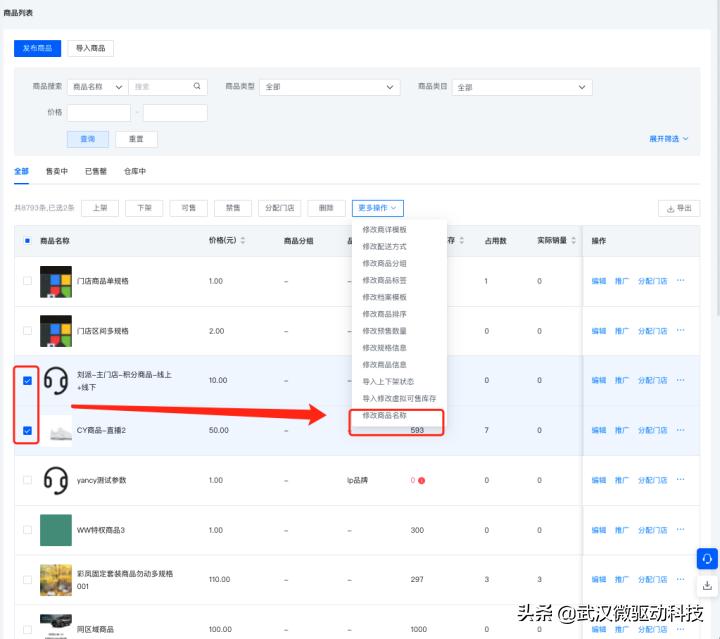Viewport: 720px width, 639px height.
Task: Click the floating download icon at bottom right
Action: point(707,585)
